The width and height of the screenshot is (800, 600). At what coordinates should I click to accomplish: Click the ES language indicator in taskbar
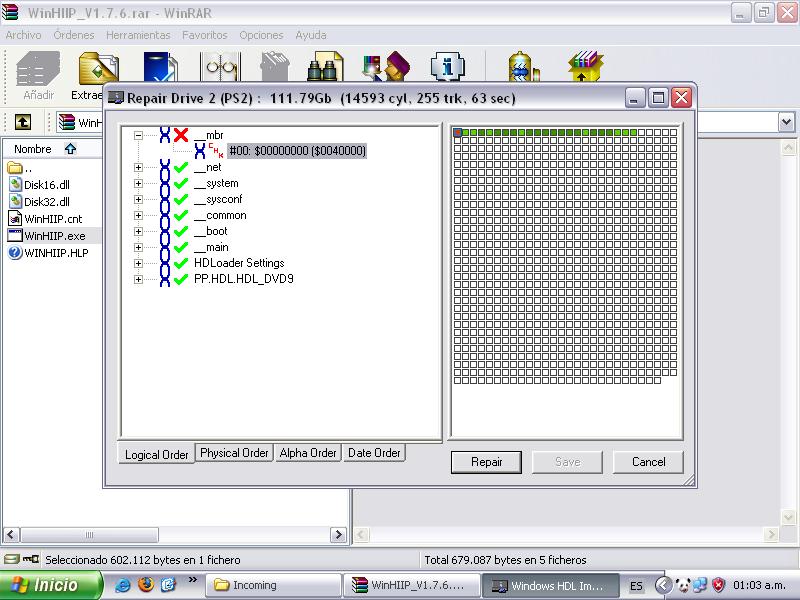tap(636, 586)
